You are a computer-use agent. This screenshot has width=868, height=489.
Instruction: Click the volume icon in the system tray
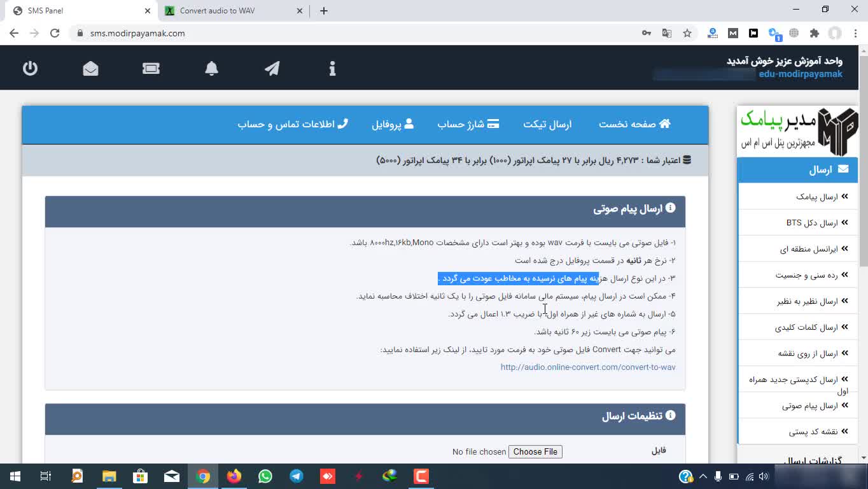[764, 476]
